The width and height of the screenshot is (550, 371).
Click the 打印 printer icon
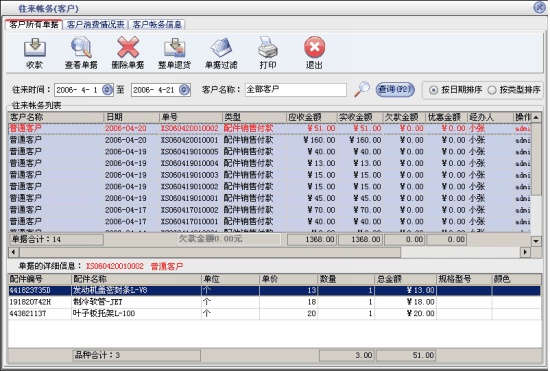(x=268, y=48)
